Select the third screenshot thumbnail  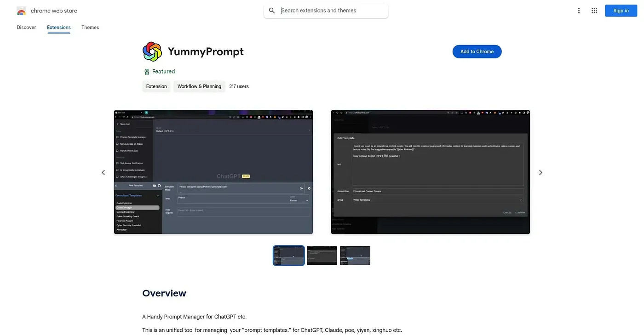[x=355, y=256]
